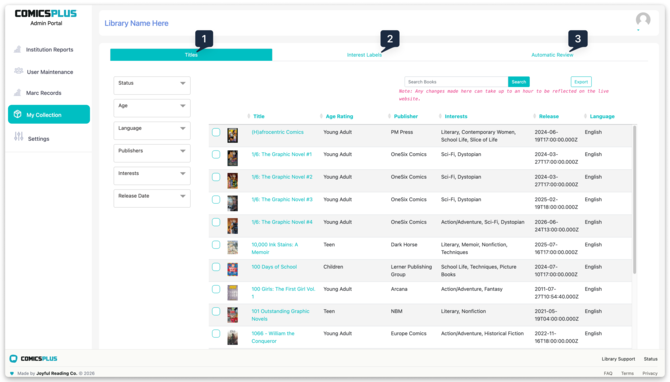Viewport: 670px width, 382px height.
Task: Open the 100 Girls cover thumbnail
Action: coord(232,293)
